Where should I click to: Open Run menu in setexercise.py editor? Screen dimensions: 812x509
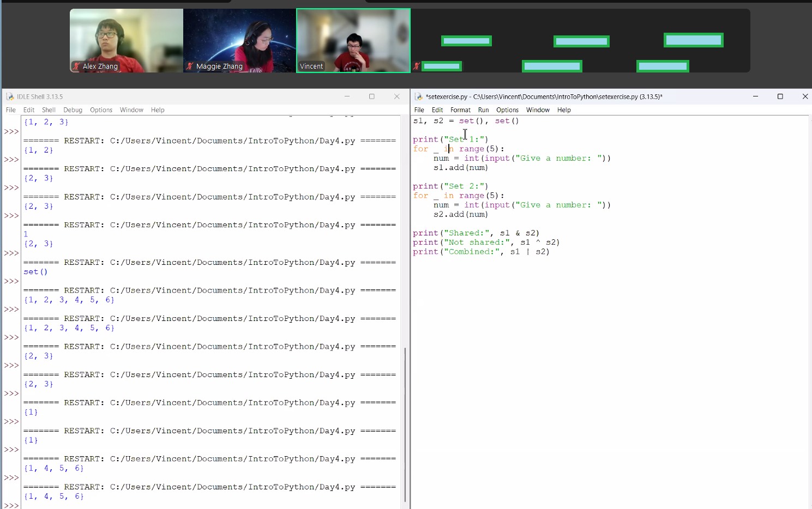coord(483,110)
